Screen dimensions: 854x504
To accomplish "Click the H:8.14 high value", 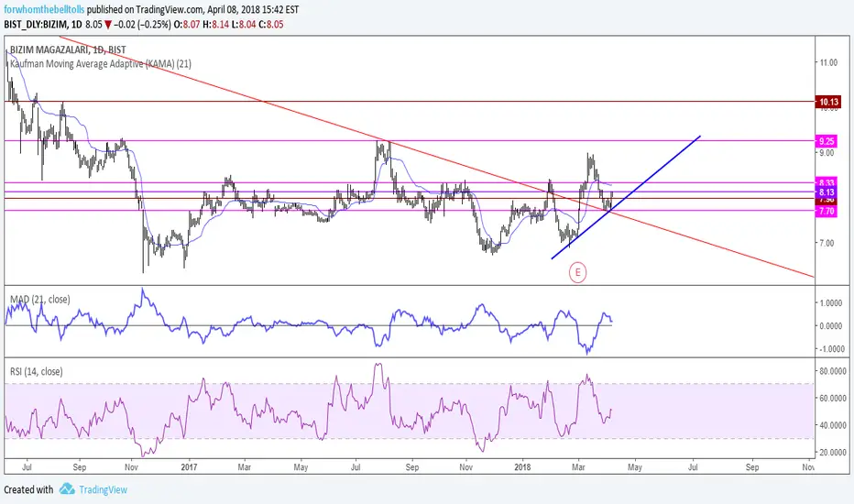I will 215,25.
